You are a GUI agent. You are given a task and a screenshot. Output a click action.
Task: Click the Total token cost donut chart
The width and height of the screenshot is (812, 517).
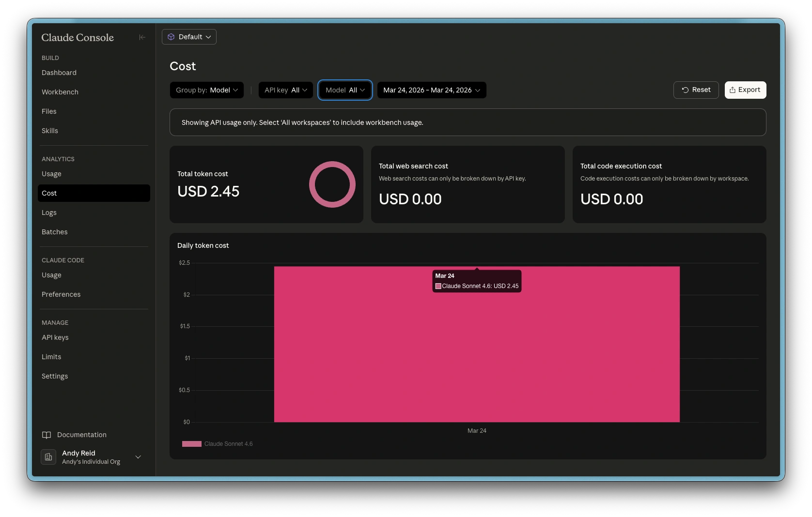click(332, 184)
